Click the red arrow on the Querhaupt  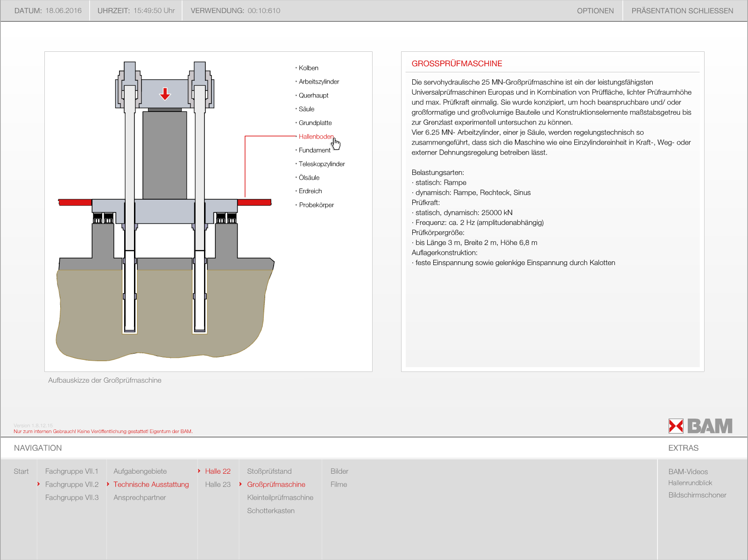tap(165, 94)
